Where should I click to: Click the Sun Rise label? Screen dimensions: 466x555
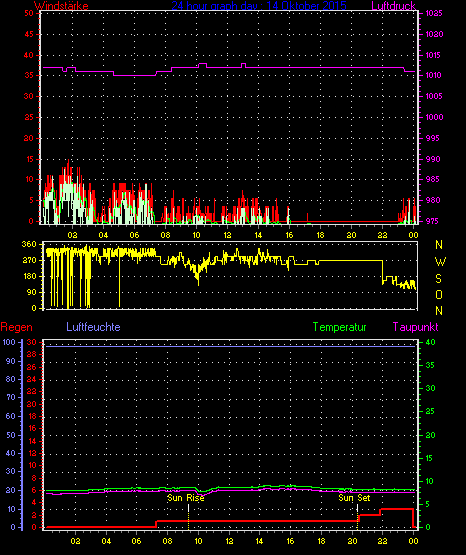pos(186,498)
